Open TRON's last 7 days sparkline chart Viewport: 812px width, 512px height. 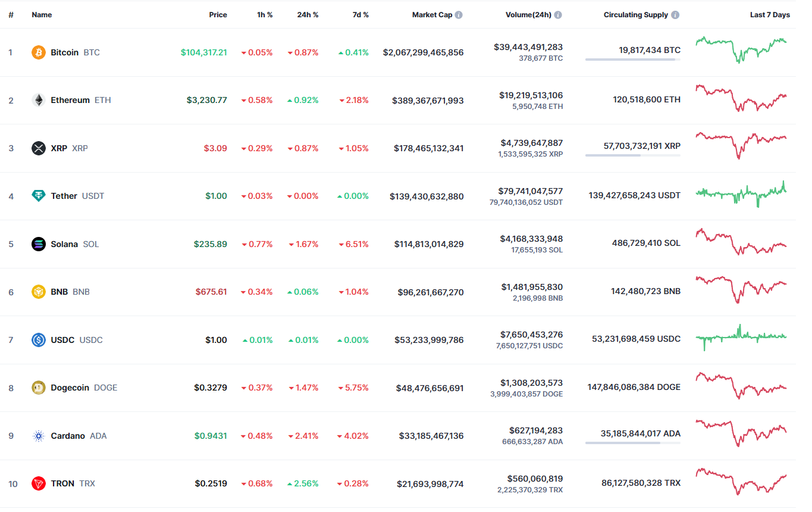pyautogui.click(x=741, y=481)
